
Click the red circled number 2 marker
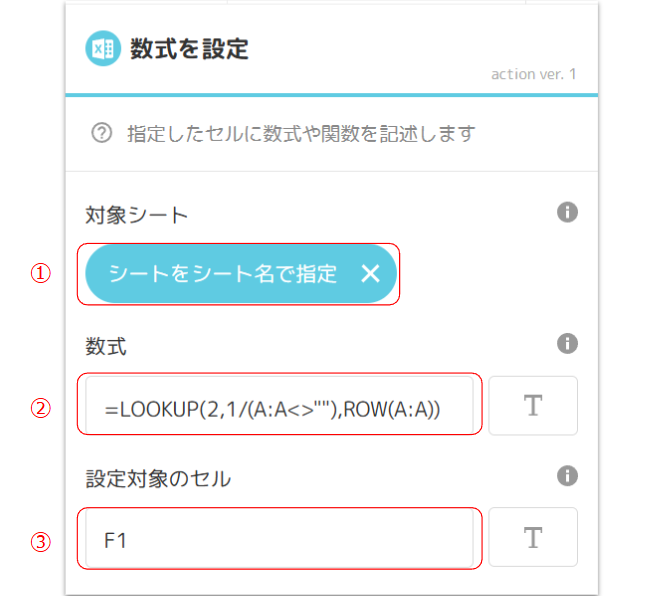pyautogui.click(x=41, y=408)
